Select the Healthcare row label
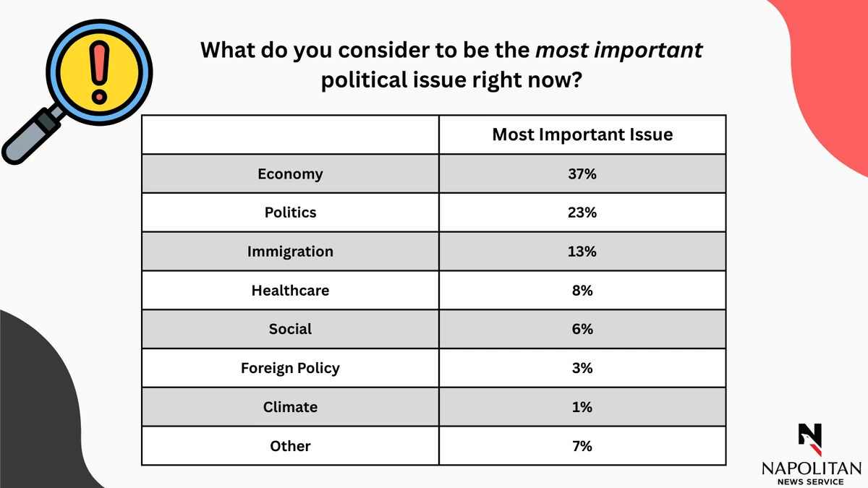868x488 pixels. click(x=290, y=291)
